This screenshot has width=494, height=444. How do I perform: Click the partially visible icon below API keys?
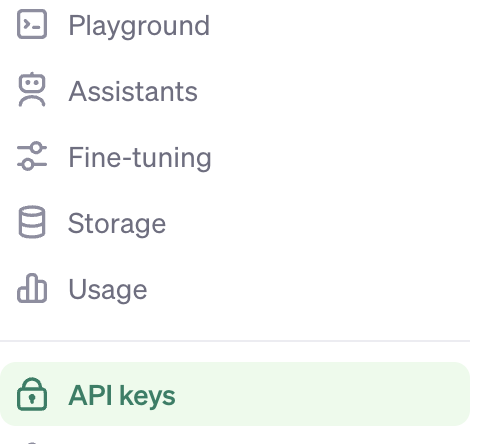click(x=32, y=442)
